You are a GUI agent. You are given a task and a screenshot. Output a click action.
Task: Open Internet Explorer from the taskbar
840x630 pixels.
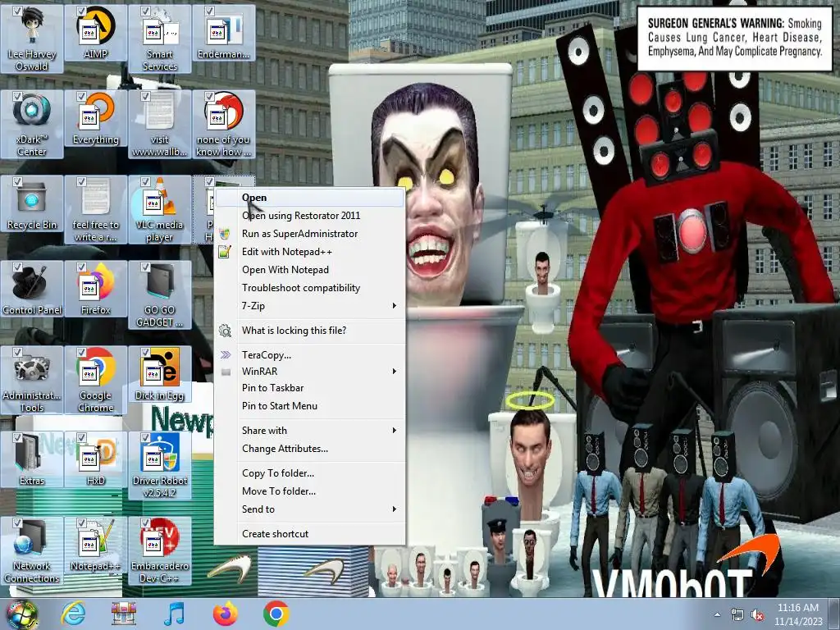pos(73,614)
